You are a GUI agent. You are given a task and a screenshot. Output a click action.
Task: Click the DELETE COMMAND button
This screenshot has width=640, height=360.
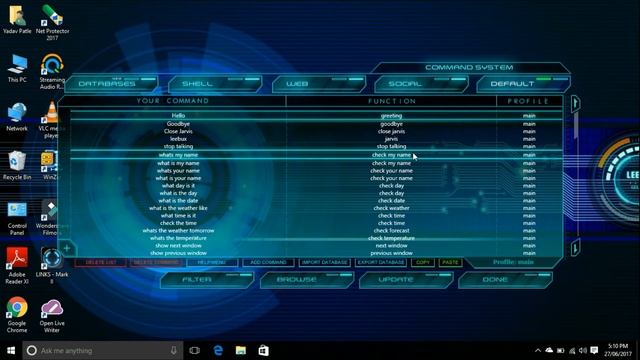coord(156,262)
